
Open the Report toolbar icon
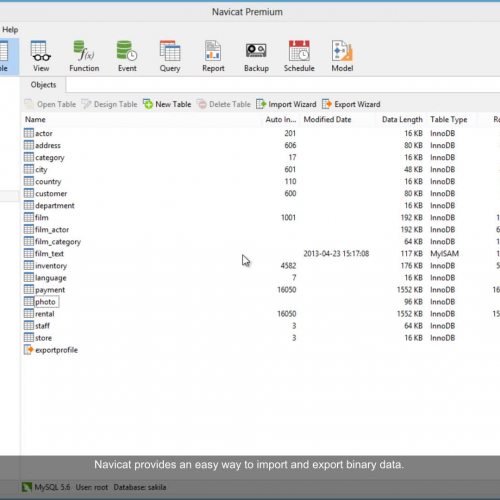[213, 56]
